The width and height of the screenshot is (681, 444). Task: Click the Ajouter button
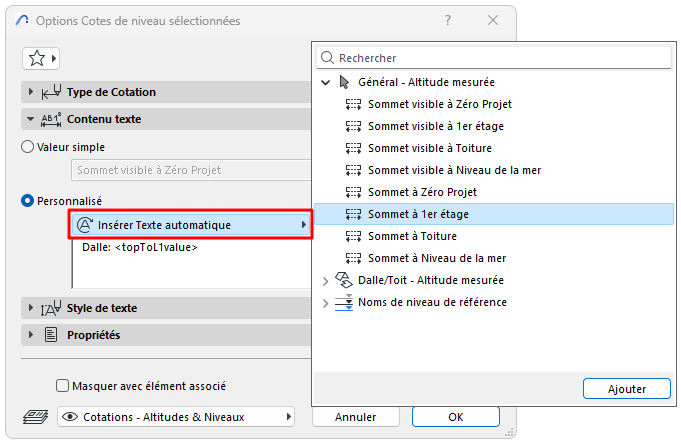[627, 389]
